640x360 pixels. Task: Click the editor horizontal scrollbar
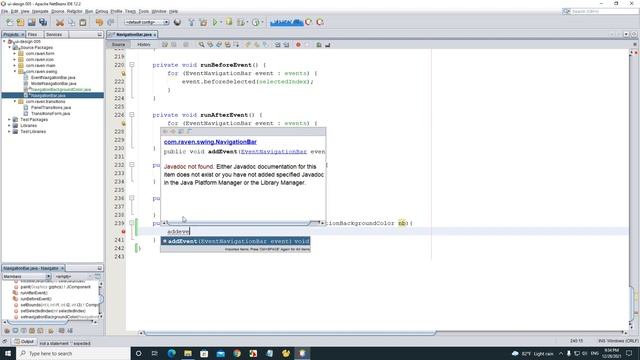pyautogui.click(x=290, y=333)
